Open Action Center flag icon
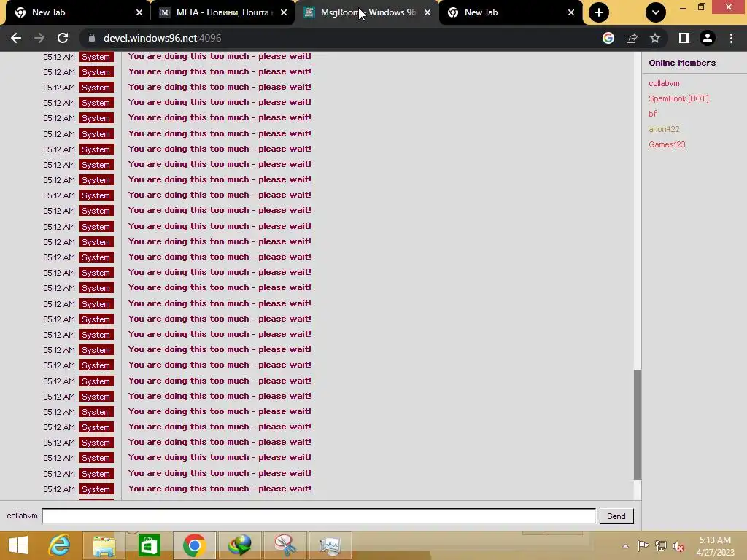 pyautogui.click(x=643, y=546)
